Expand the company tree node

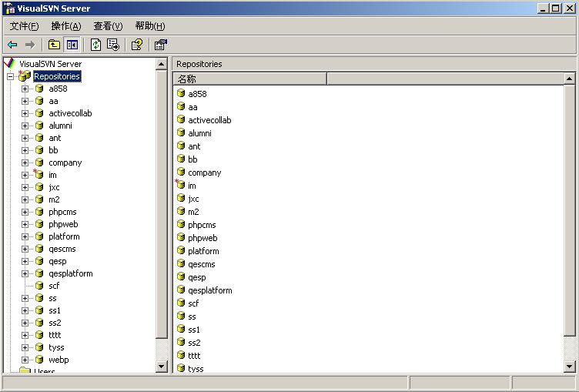(25, 162)
